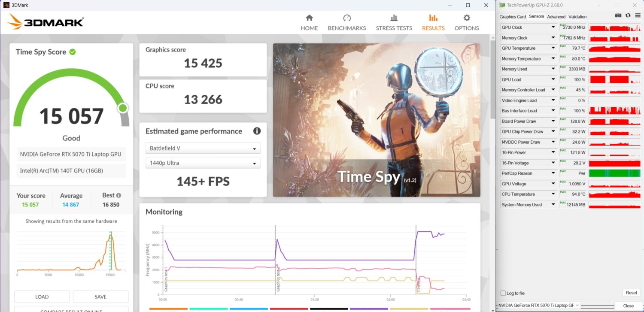Open the System Memory Used dropdown
Screen dimensions: 644x312
pos(553,205)
